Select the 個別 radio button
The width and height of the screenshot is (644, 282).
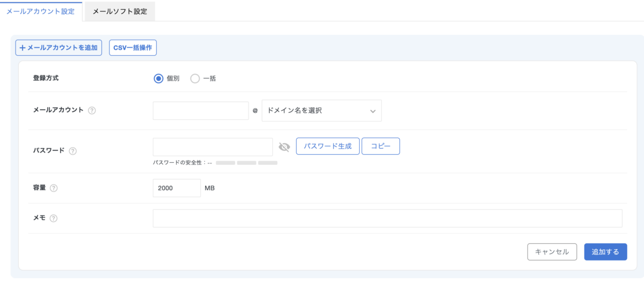tap(158, 78)
